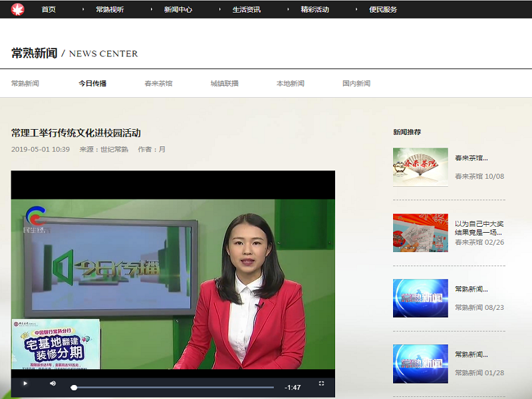Open 精彩活动 top menu
The height and width of the screenshot is (399, 532).
(x=315, y=9)
